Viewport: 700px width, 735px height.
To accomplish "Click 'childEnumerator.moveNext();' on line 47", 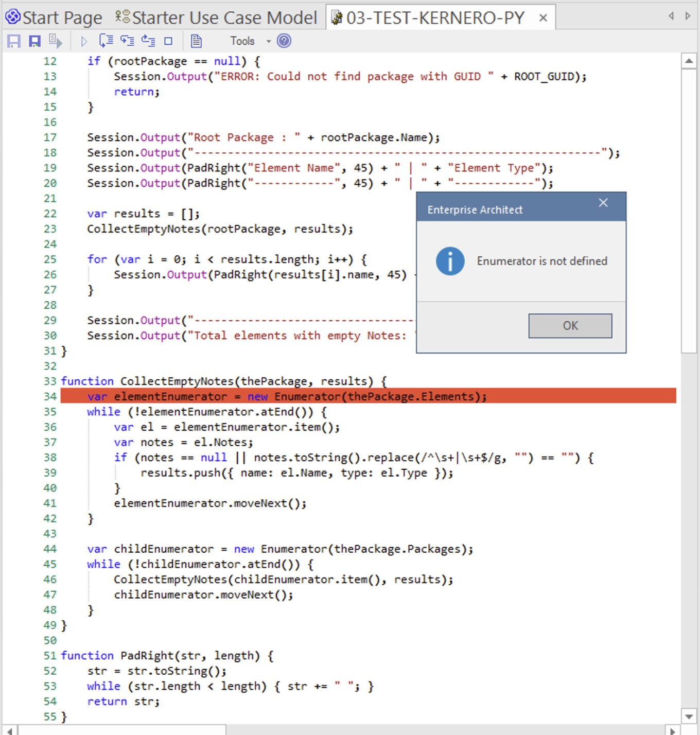I will [204, 595].
